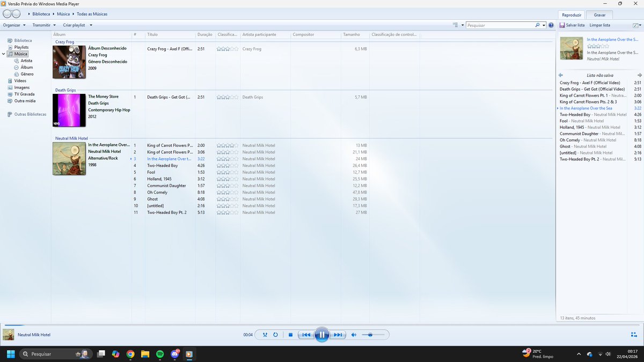Click the forward navigation arrow
The height and width of the screenshot is (362, 644).
pyautogui.click(x=17, y=14)
